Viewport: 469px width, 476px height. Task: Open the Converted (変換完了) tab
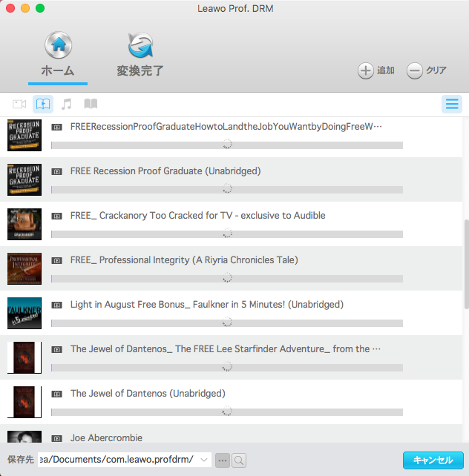click(140, 55)
